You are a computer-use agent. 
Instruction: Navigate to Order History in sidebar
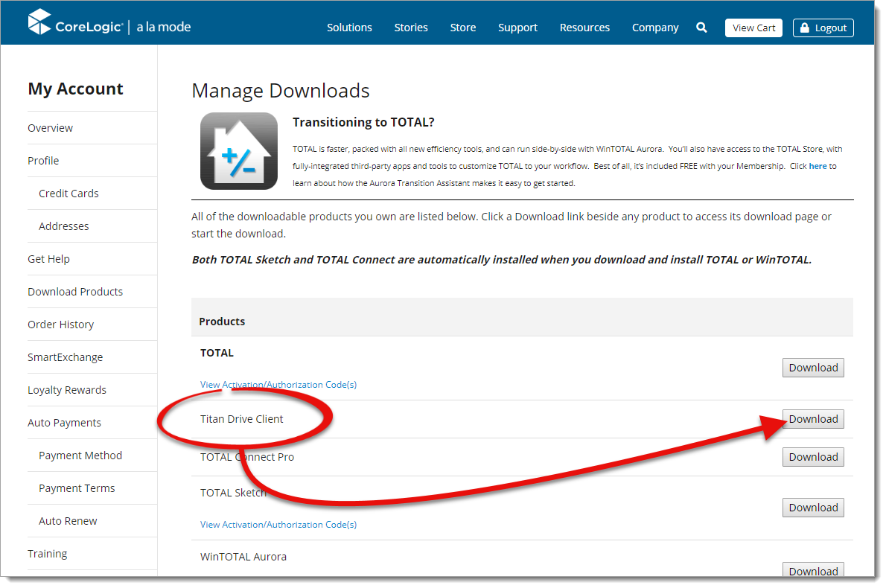coord(61,325)
